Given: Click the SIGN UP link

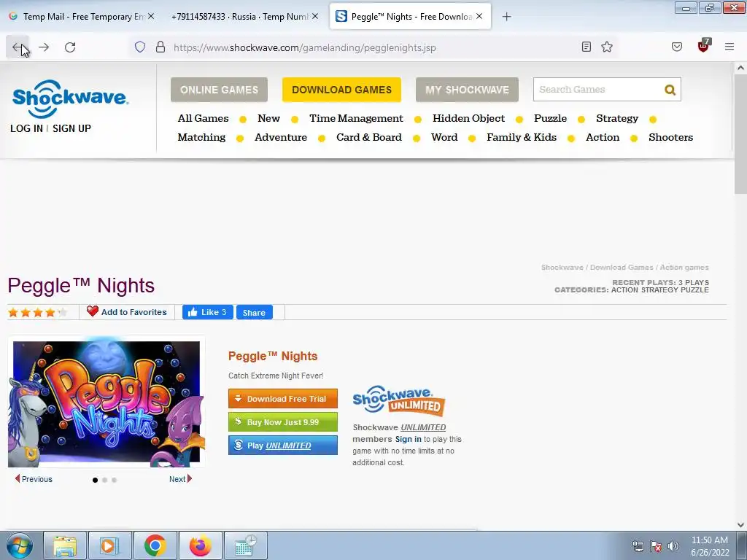Looking at the screenshot, I should click(71, 128).
